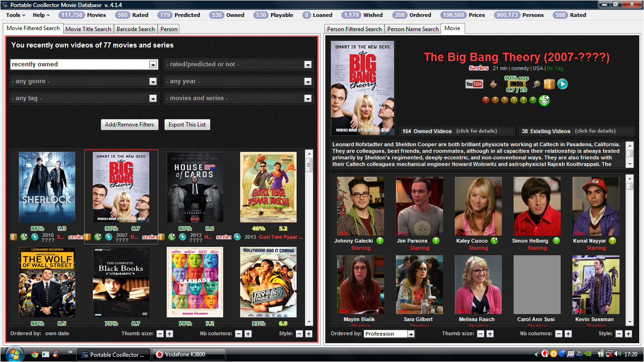Screen dimensions: 644x362
Task: Expand the 'any year' dropdown
Action: [x=308, y=81]
